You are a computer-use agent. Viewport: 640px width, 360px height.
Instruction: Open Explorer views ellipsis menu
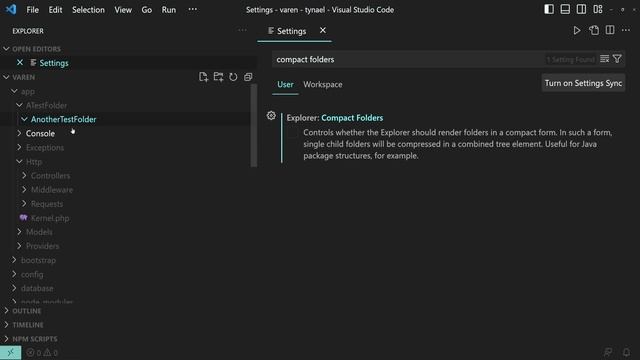[x=242, y=30]
